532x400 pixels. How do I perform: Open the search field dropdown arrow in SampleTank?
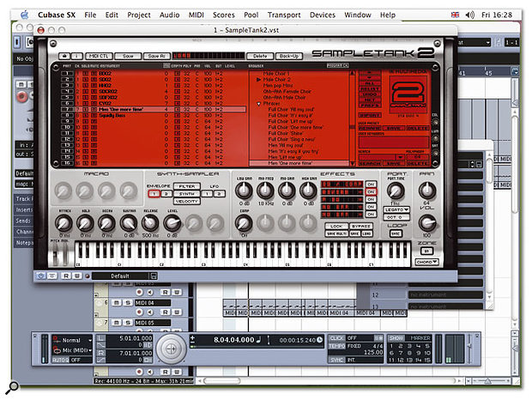[400, 157]
